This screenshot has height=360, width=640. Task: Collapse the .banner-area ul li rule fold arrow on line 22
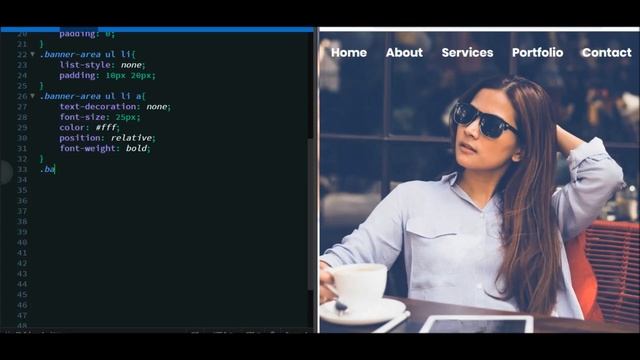click(33, 54)
